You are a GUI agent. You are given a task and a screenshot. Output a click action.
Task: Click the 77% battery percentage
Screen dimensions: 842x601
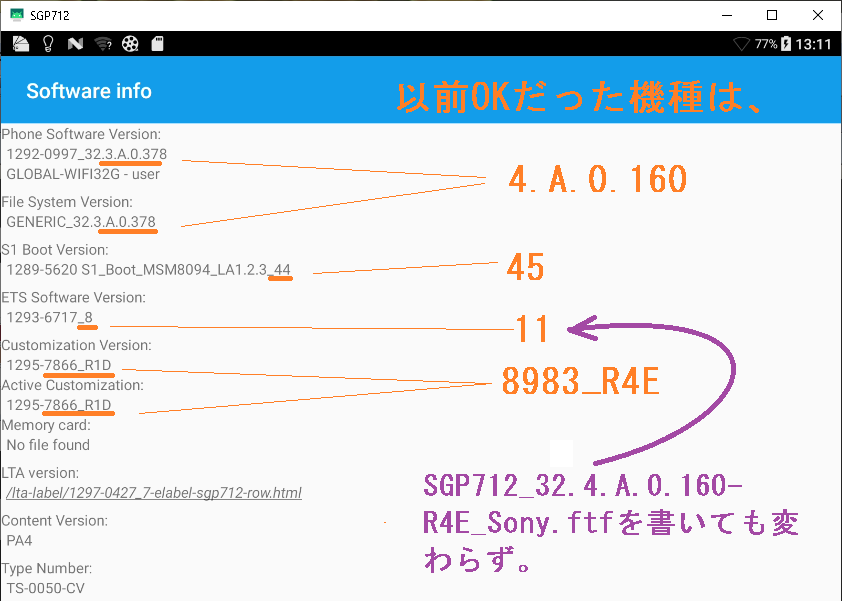point(766,44)
